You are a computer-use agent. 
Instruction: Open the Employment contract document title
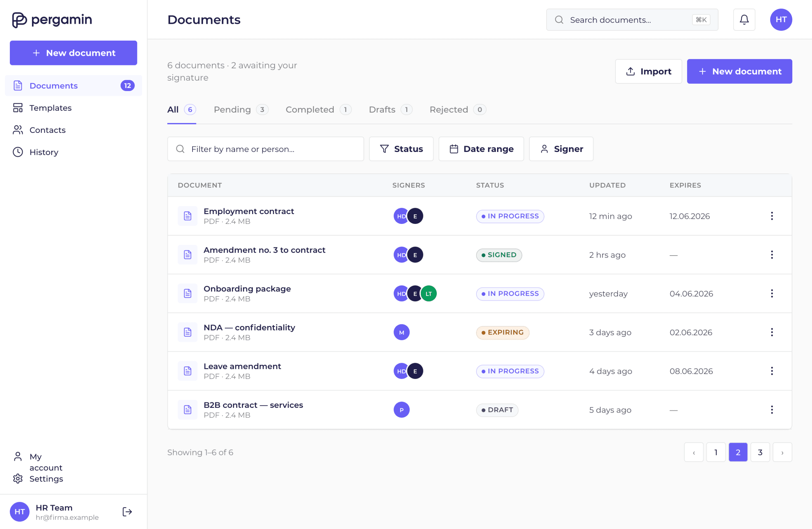point(249,212)
